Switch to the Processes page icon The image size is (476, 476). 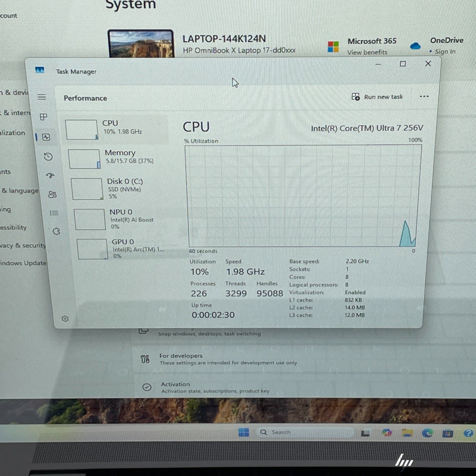[44, 117]
